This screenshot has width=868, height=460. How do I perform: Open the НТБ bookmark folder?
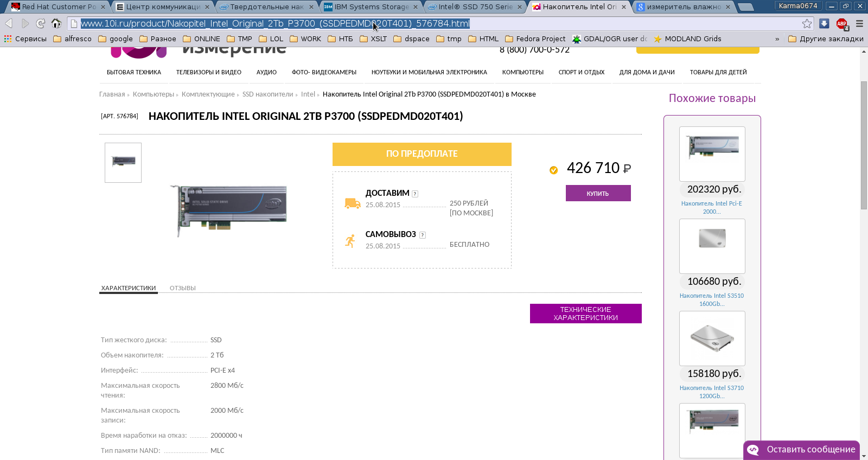(x=341, y=39)
